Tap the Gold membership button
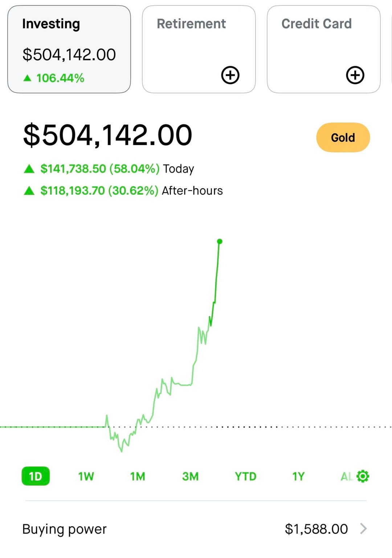 click(x=343, y=137)
